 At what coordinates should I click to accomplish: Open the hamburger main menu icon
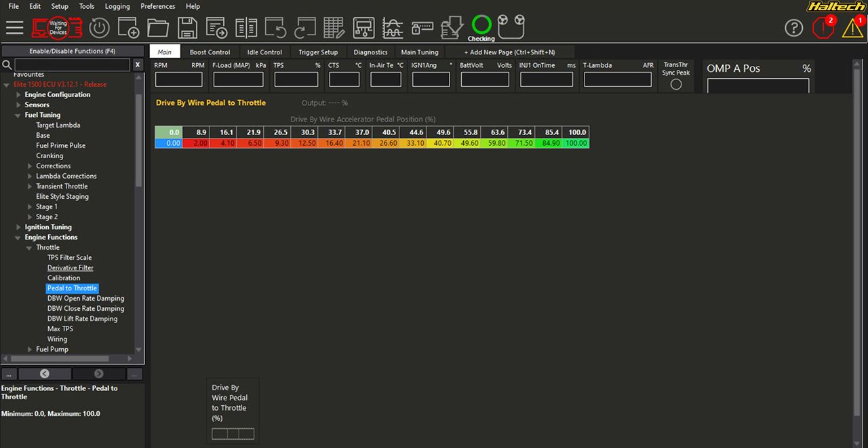coord(15,27)
